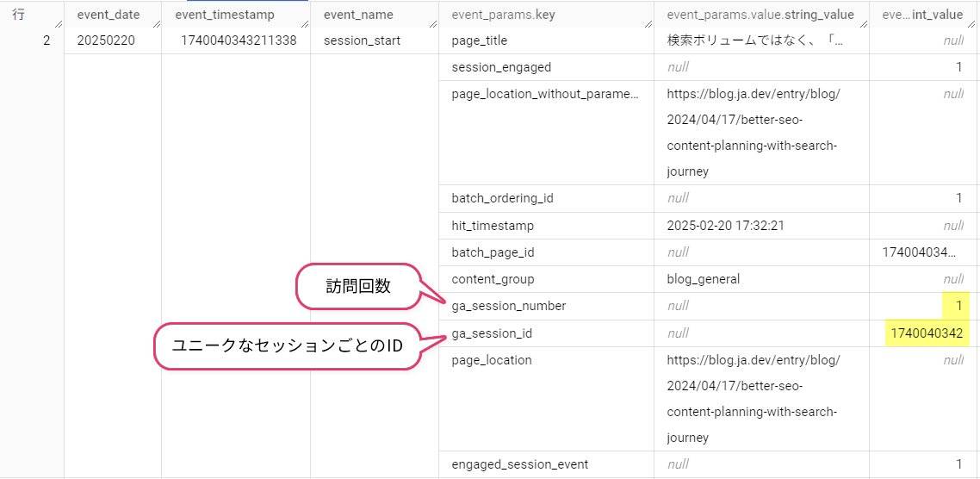The height and width of the screenshot is (479, 980).
Task: Select the eve…int_value column header
Action: point(923,15)
